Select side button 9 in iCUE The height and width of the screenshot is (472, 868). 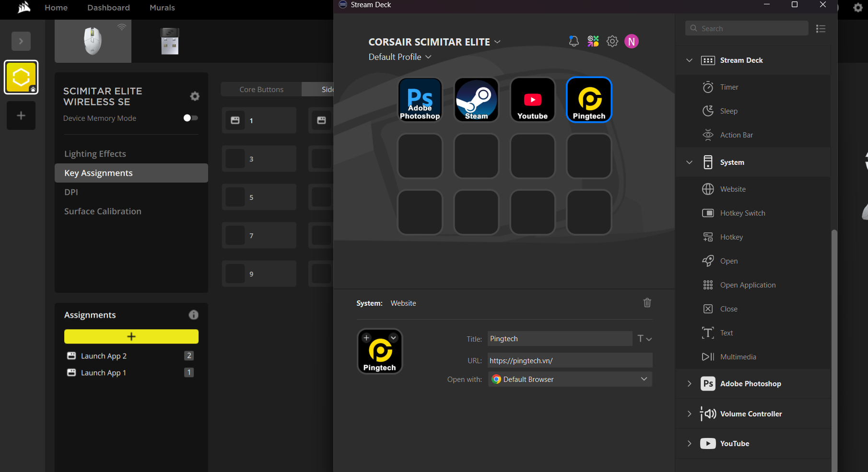pos(259,274)
